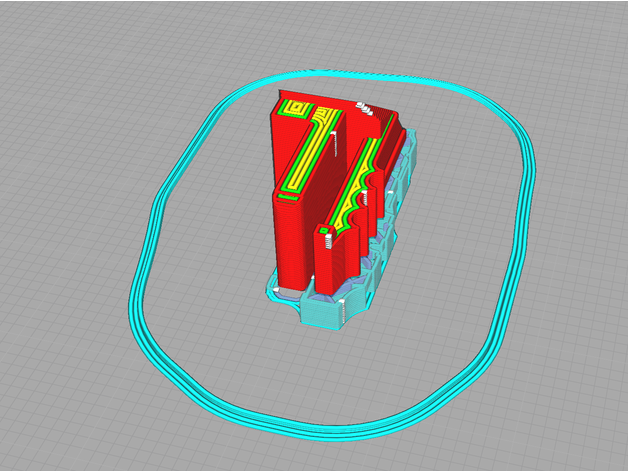Screen dimensions: 628x472
Task: Click empty build plate grid inside skirt, right of model
Action: [460, 250]
